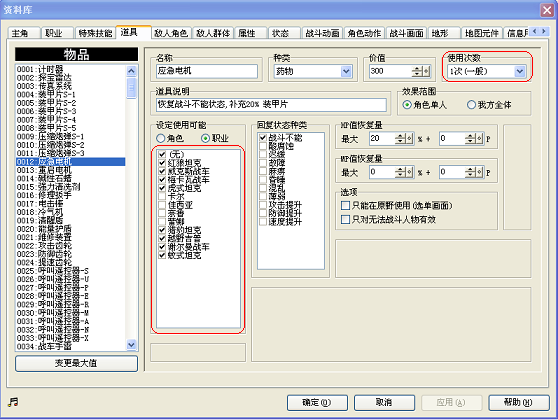Select item 0002 in the item list
Image resolution: width=558 pixels, height=420 pixels.
(x=70, y=78)
